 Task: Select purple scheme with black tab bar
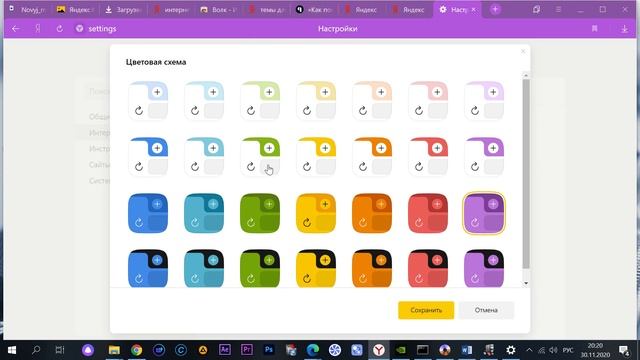pos(484,268)
